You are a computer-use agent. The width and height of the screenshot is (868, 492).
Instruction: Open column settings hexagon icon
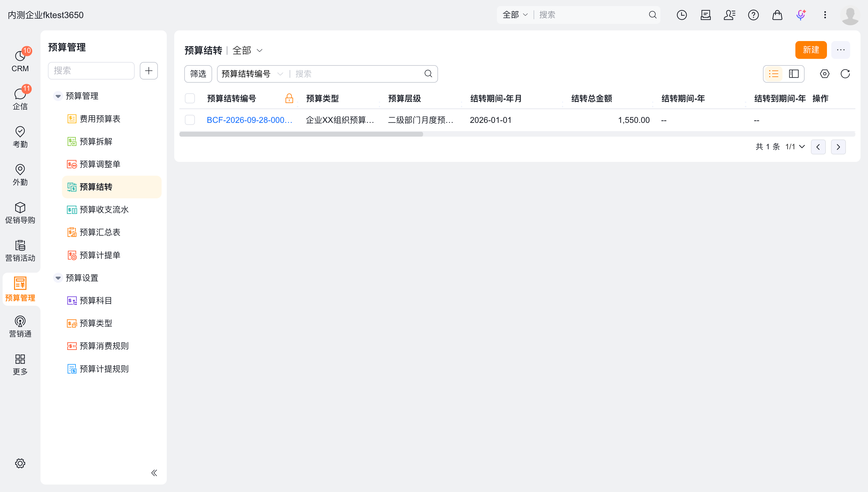tap(824, 74)
